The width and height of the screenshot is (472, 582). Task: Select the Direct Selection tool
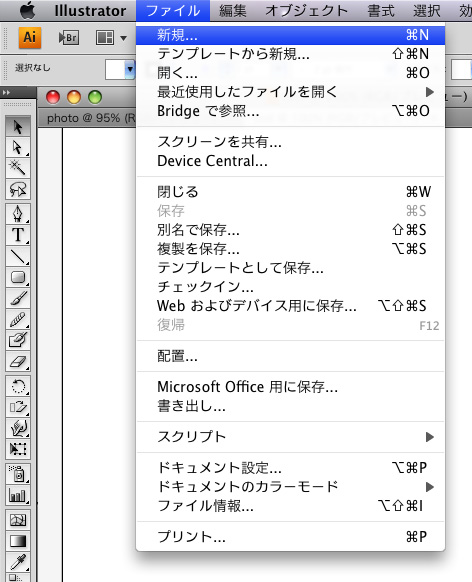tap(18, 148)
